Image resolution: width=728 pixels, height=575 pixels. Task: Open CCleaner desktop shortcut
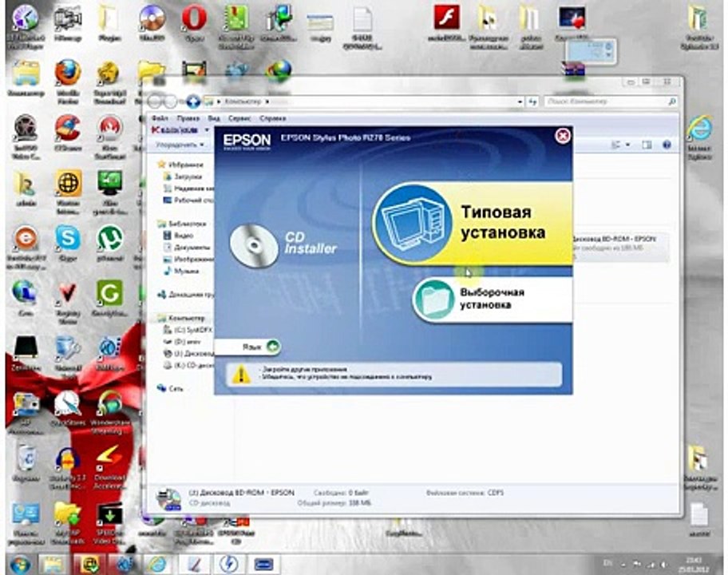[68, 133]
